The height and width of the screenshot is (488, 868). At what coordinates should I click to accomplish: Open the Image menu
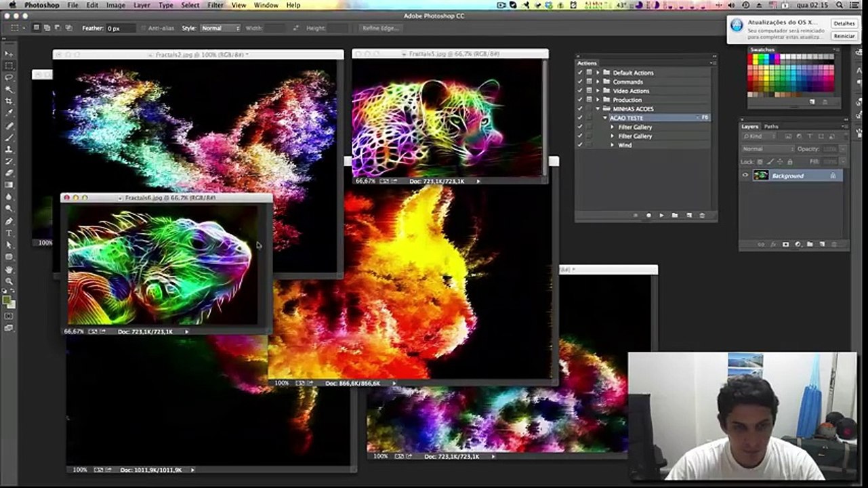pos(116,5)
